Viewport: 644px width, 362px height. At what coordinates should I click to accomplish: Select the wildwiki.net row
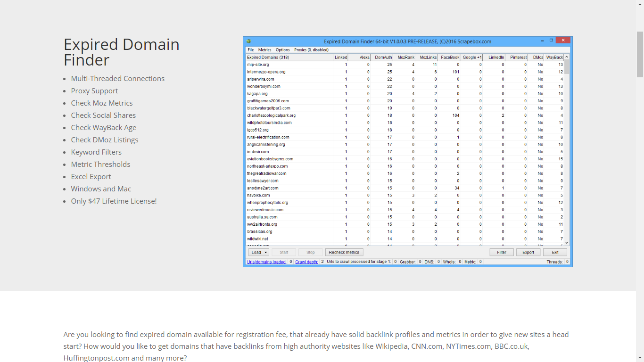point(405,239)
